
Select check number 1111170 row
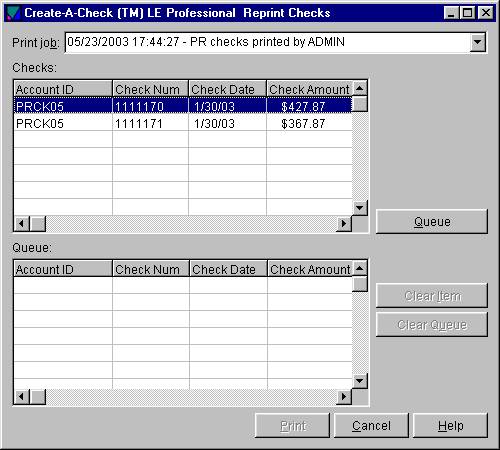point(183,106)
